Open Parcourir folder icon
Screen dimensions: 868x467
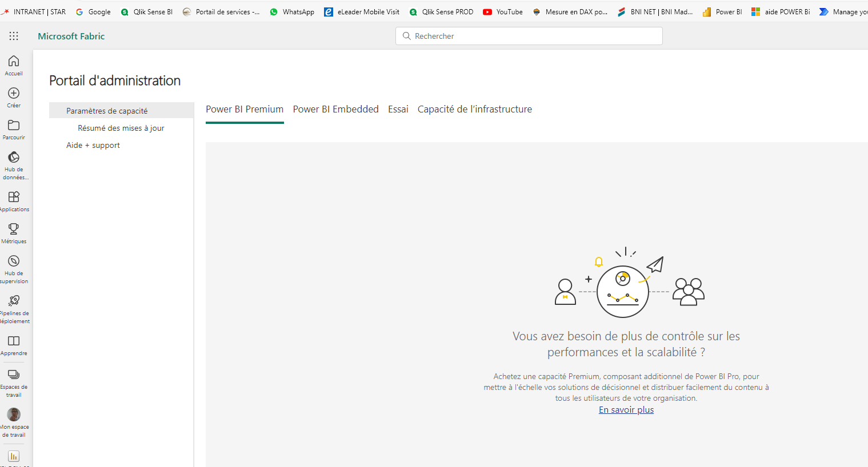(14, 125)
